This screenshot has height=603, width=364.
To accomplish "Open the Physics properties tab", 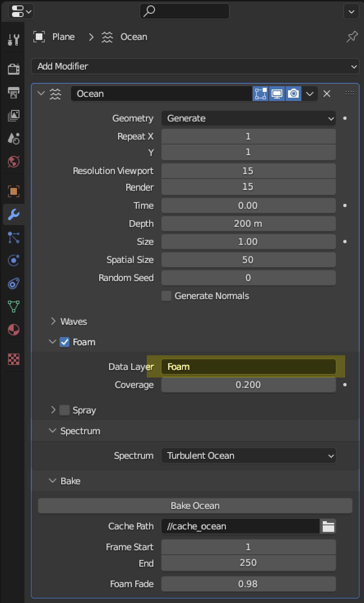I will click(x=13, y=260).
